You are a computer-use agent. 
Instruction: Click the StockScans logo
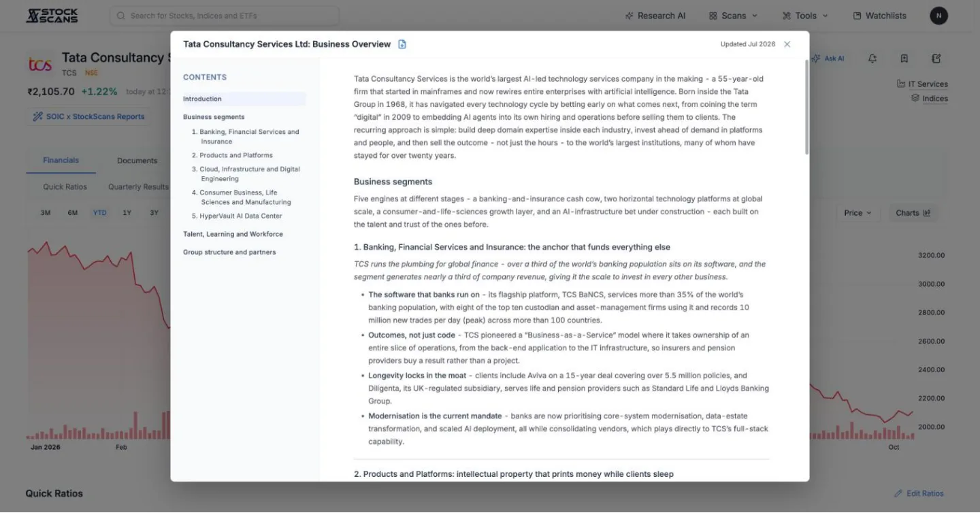pos(52,15)
